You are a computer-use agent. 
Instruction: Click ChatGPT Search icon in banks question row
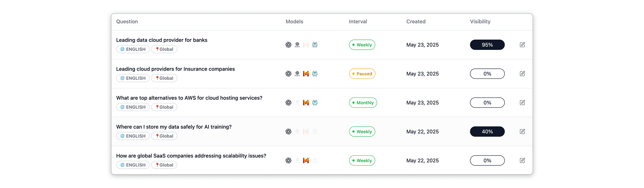coord(297,45)
